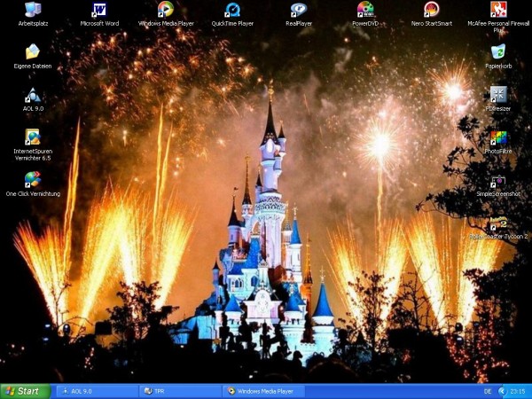Switch to Windows Media Player taskbar button
This screenshot has width=532, height=399.
263,391
